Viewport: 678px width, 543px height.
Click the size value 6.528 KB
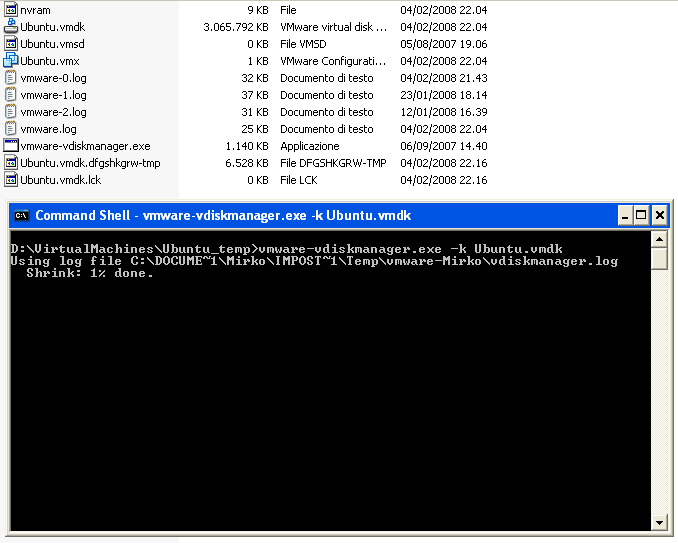[x=247, y=163]
